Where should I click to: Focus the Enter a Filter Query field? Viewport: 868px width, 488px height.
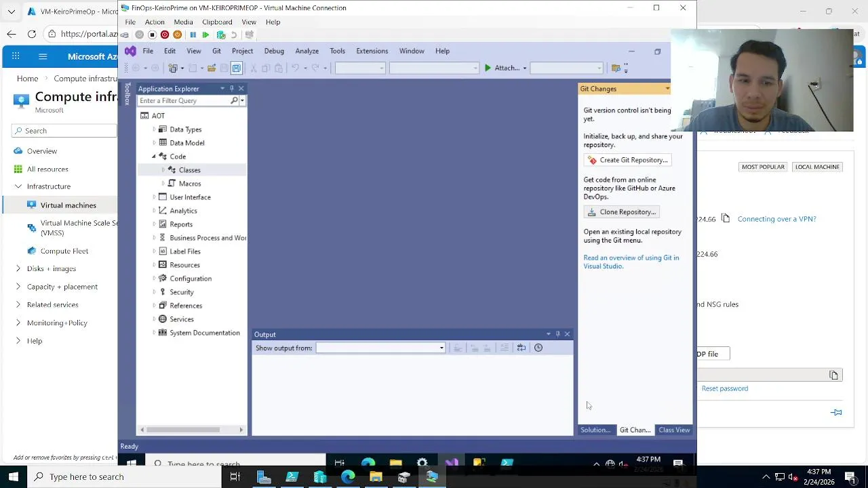[x=184, y=101]
